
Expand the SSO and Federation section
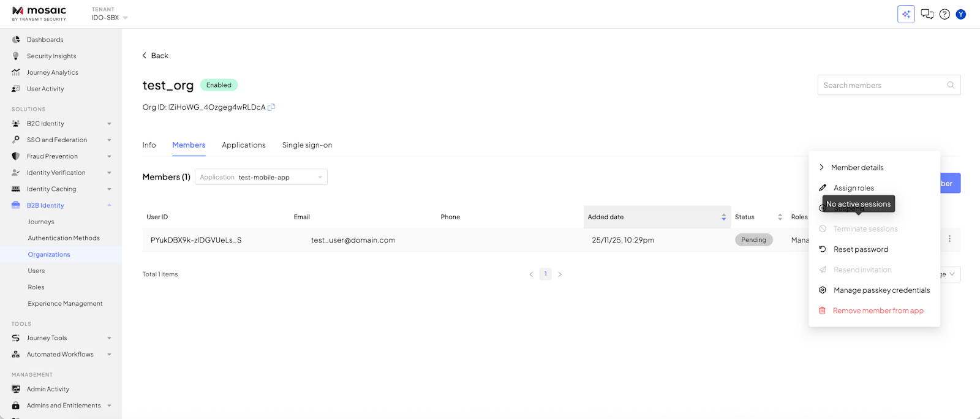click(109, 140)
